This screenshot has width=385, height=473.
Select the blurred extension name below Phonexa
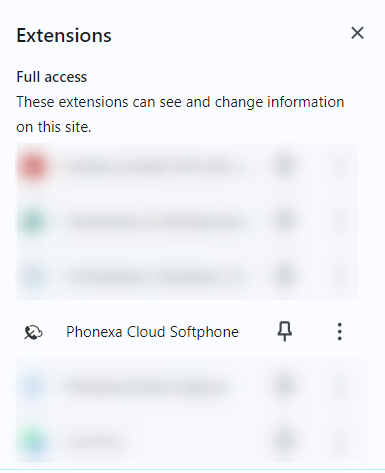(147, 387)
